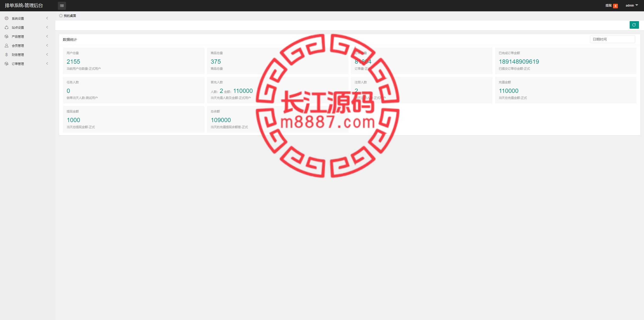Click the 财务管理 dollar icon

tap(7, 55)
